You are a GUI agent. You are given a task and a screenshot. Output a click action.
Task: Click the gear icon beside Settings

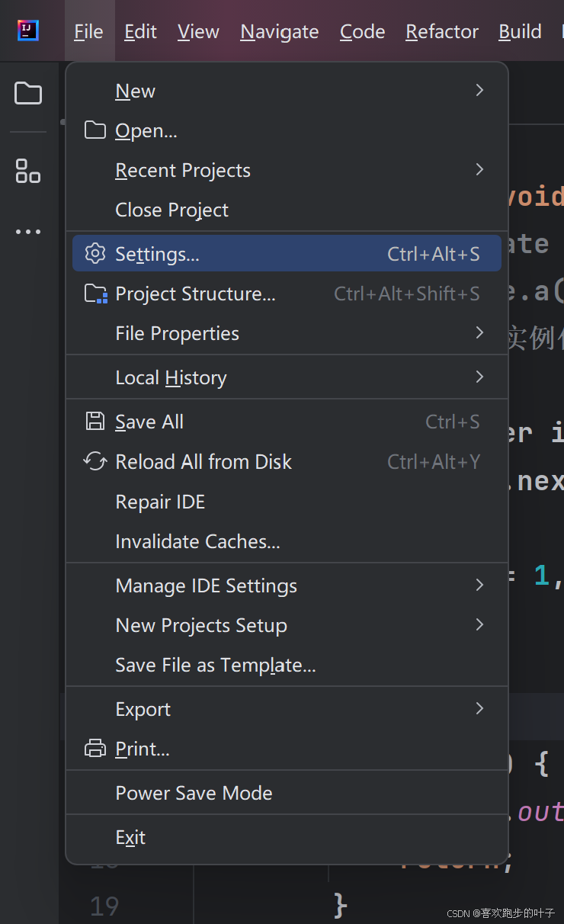95,254
